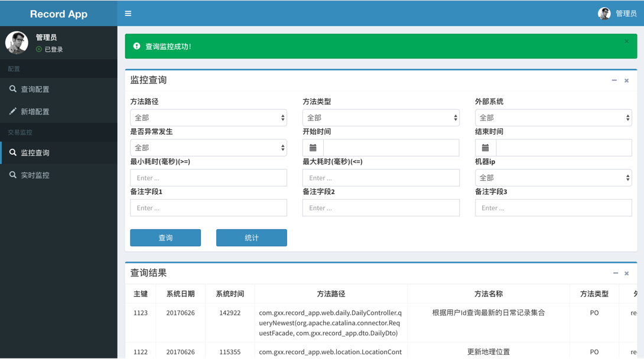Click the Record App logo title
644x359 pixels.
click(x=58, y=14)
